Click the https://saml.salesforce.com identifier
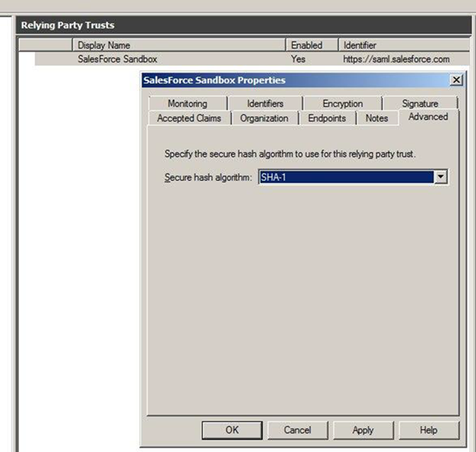 (x=396, y=58)
